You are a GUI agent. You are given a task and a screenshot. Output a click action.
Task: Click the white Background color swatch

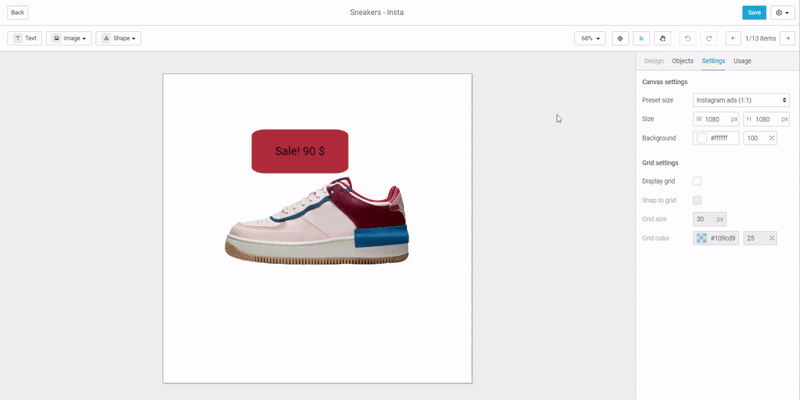[x=701, y=138]
